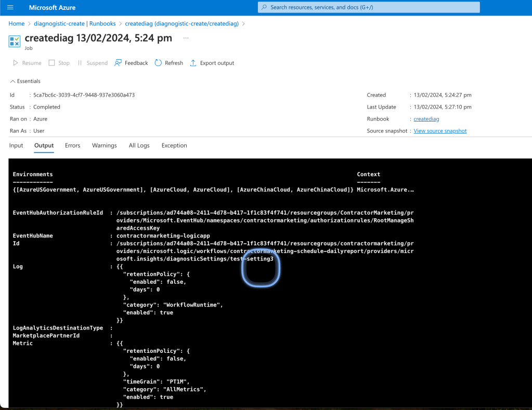This screenshot has height=410, width=532.
Task: Open the creatediag runbook link
Action: [x=426, y=118]
